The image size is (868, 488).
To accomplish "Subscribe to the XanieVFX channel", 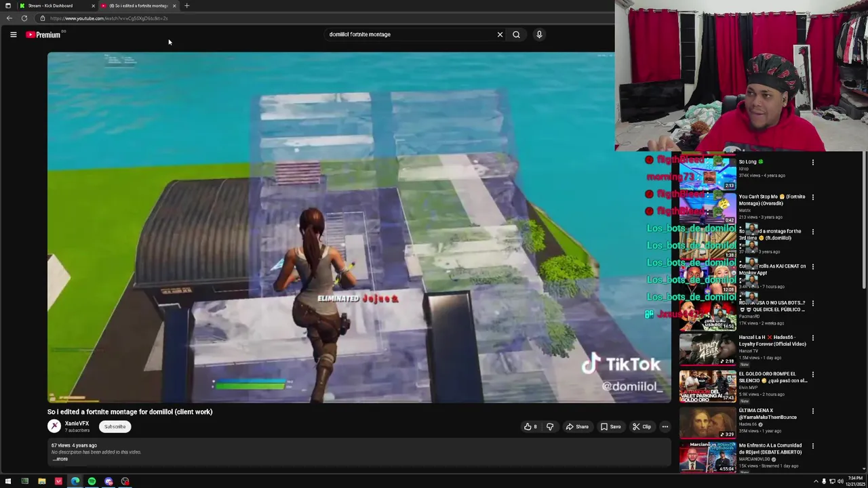I will [x=115, y=427].
